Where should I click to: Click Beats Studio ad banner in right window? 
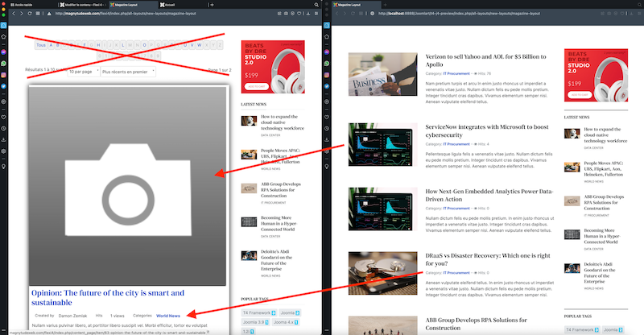[596, 75]
